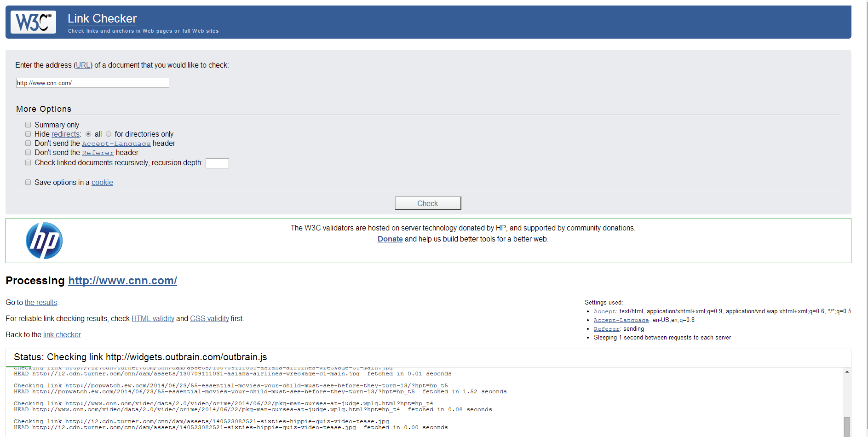Click the popwatch.ew.com Checking link log line

(231, 386)
